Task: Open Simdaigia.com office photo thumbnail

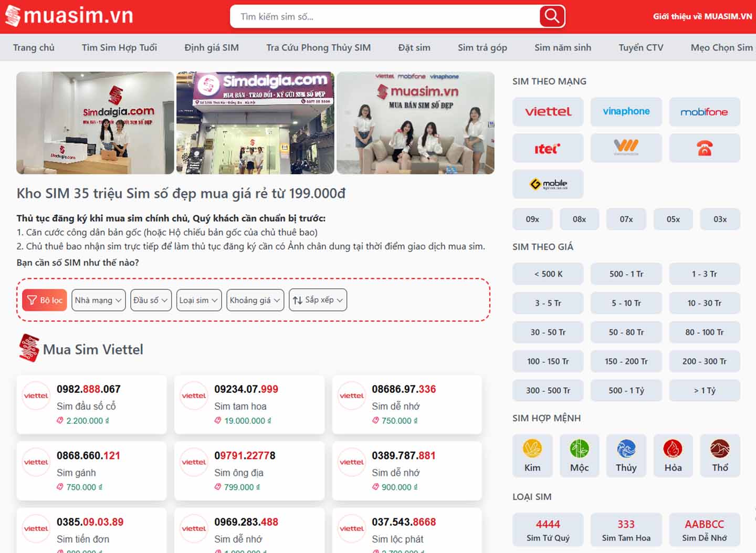Action: click(x=95, y=123)
